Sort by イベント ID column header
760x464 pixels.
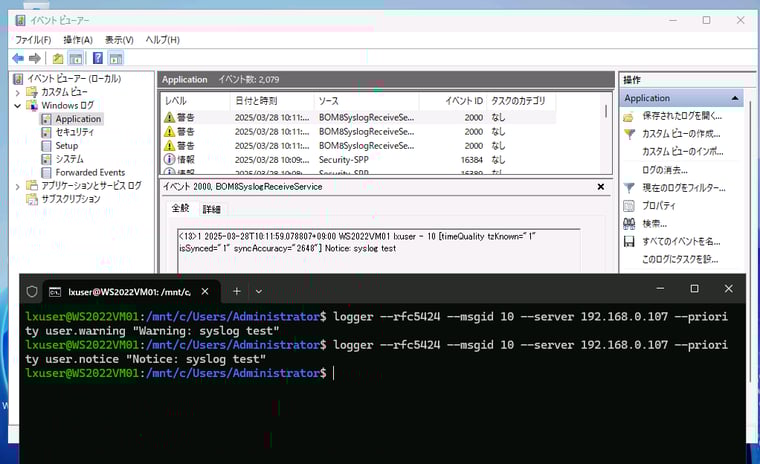(x=453, y=101)
